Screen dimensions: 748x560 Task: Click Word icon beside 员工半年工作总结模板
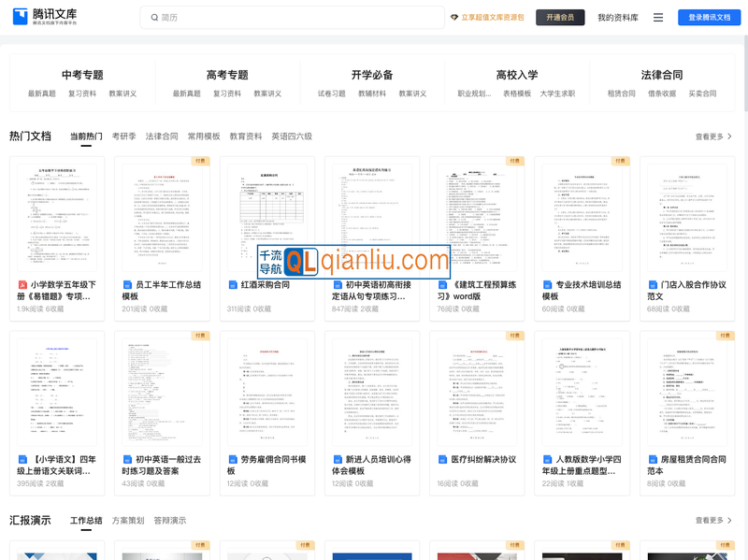[x=127, y=285]
